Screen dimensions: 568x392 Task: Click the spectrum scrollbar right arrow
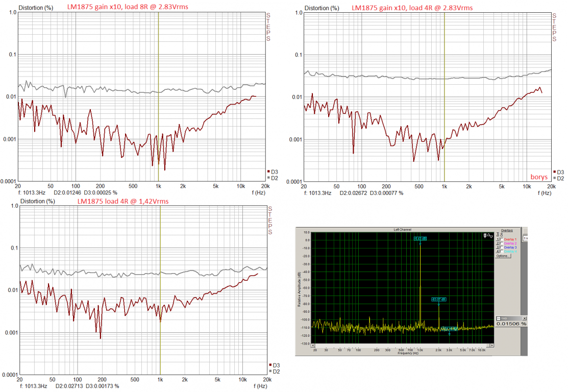(492, 345)
